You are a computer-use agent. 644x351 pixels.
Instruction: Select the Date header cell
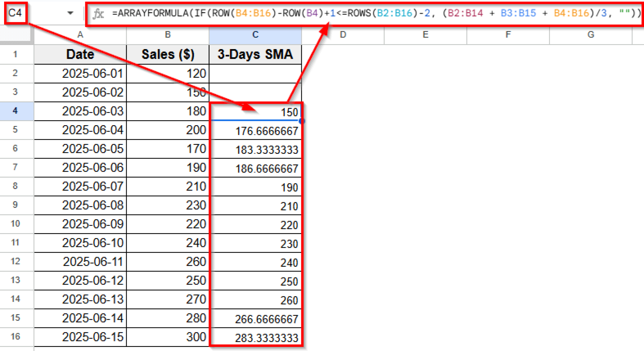pos(80,54)
